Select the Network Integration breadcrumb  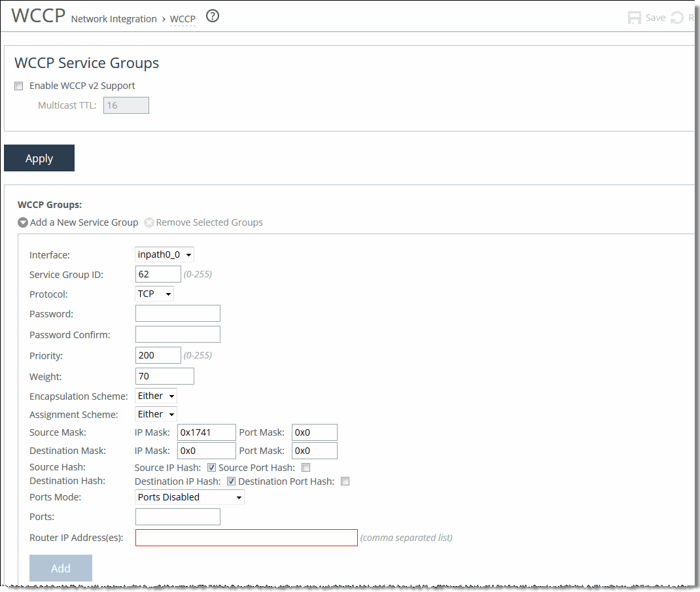(x=114, y=18)
